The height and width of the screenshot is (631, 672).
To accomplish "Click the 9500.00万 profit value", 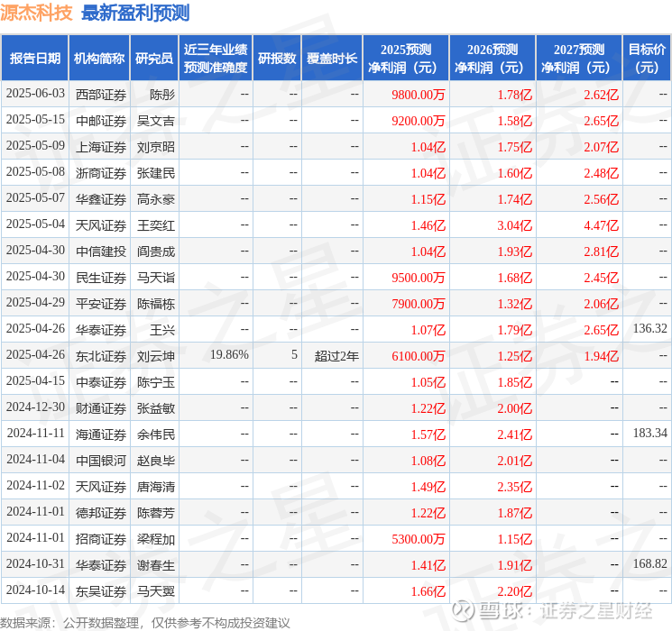I will pos(419,278).
